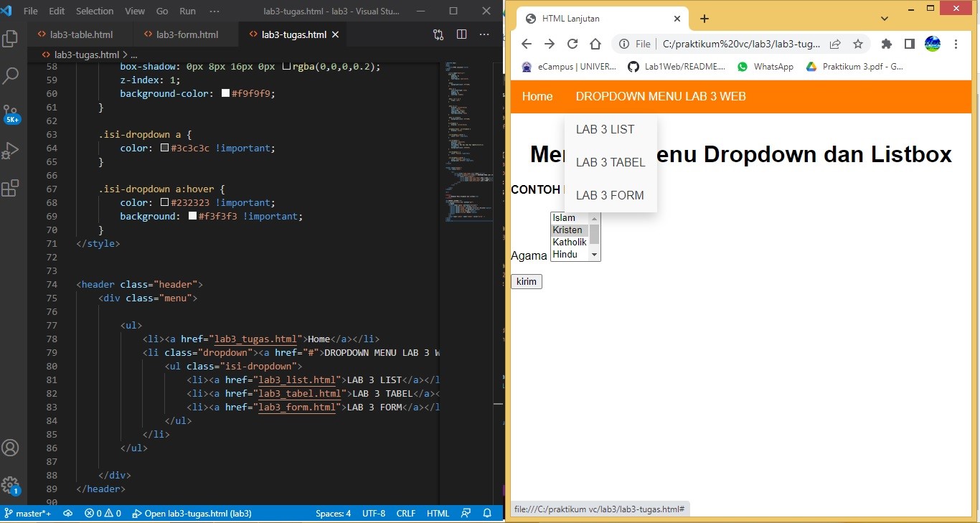Open the Manage gear icon at bottom left
Image resolution: width=980 pixels, height=523 pixels.
11,485
